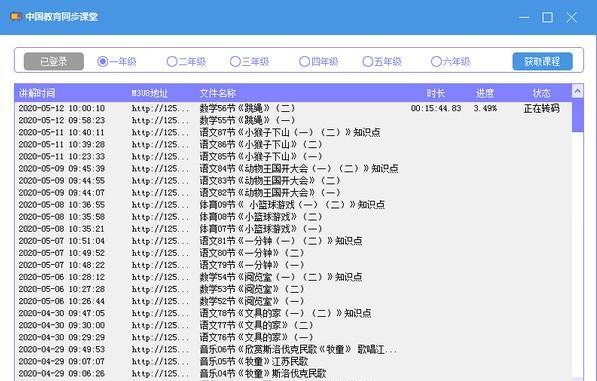Viewport: 597px width, 381px height.
Task: Click the M3U8 URL in the 语文87节 row
Action: click(160, 132)
